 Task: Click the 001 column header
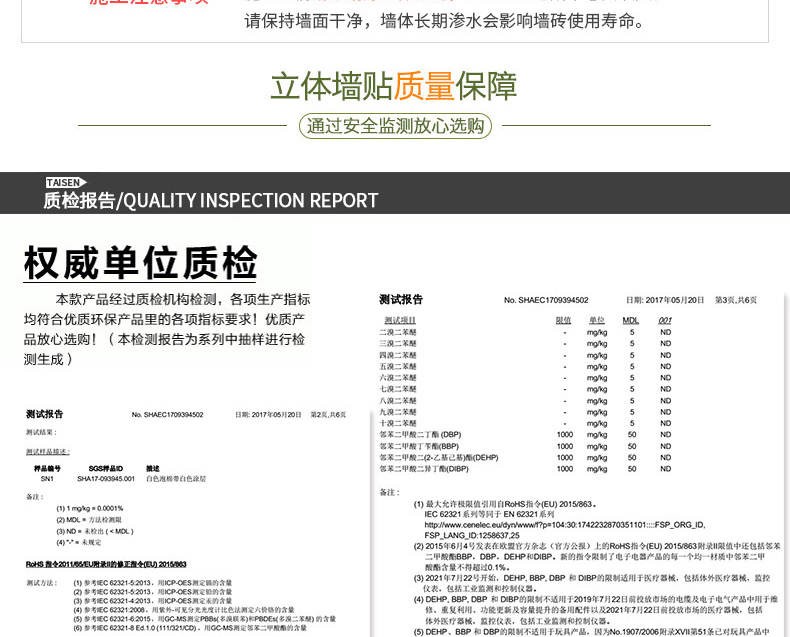pos(665,320)
